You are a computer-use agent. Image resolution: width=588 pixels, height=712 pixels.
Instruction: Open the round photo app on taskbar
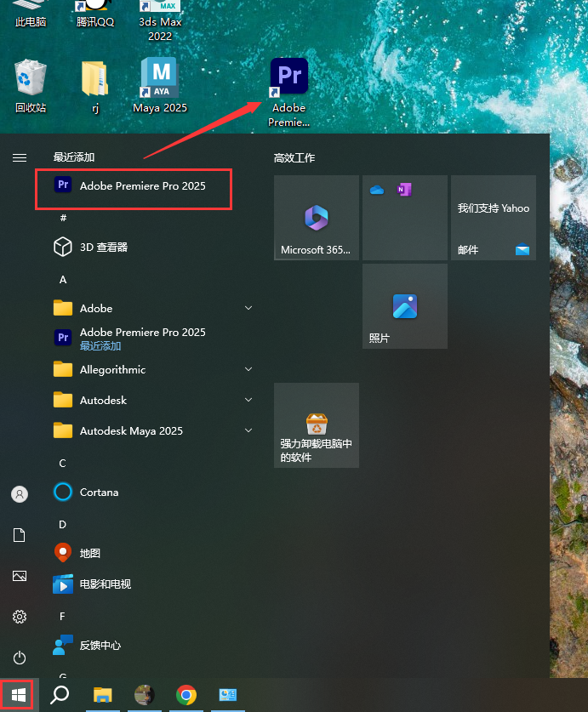point(145,695)
